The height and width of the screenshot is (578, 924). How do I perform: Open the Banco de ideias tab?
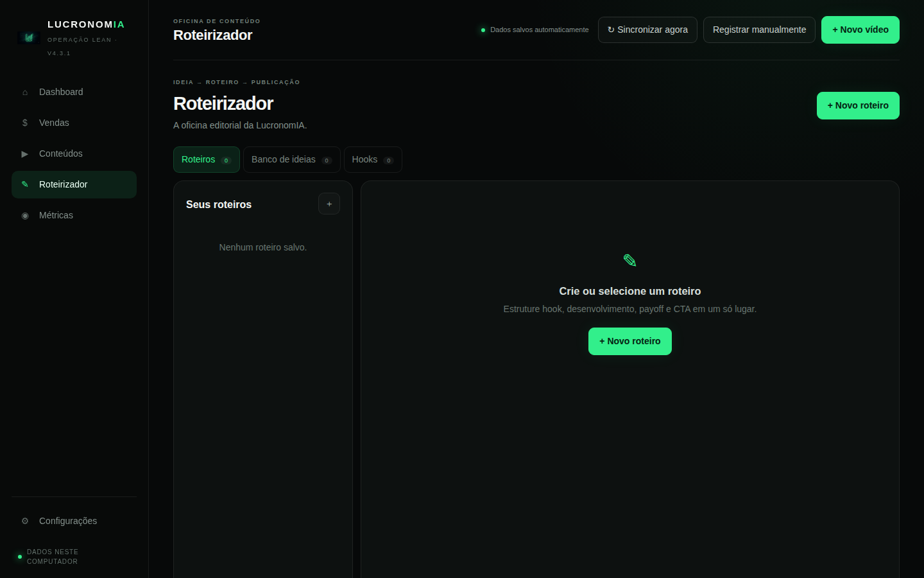(292, 159)
